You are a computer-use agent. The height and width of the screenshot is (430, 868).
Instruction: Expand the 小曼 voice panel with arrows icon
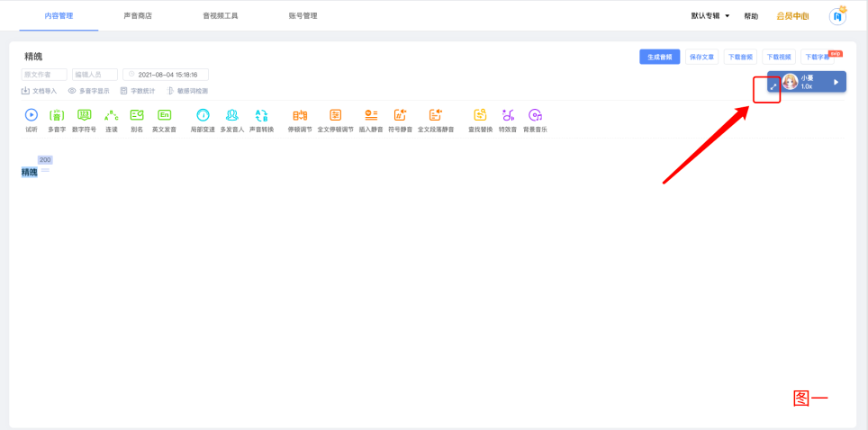click(773, 87)
